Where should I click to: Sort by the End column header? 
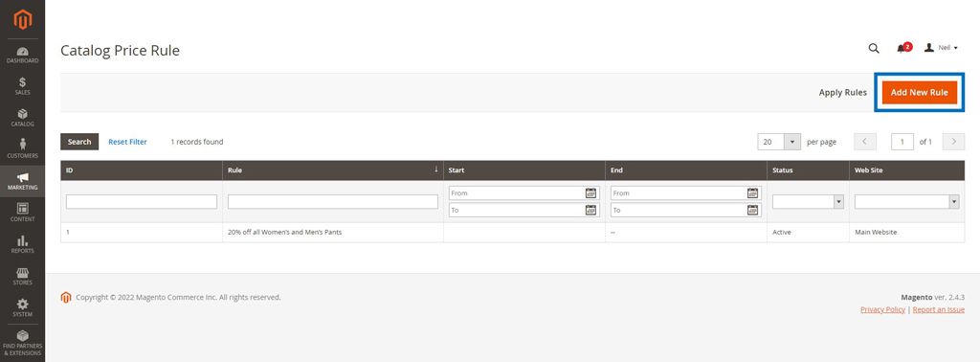[685, 170]
